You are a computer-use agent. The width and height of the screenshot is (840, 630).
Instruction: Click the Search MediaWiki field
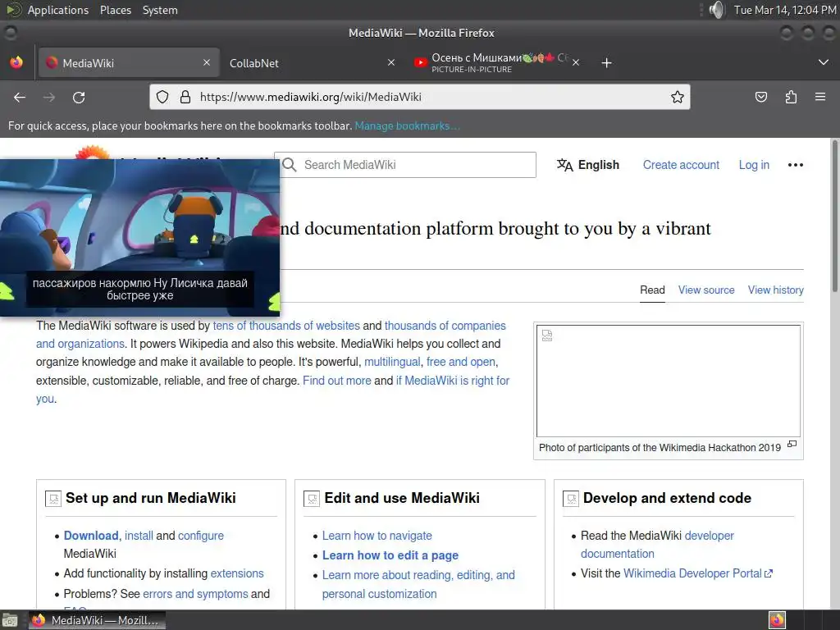pyautogui.click(x=405, y=165)
